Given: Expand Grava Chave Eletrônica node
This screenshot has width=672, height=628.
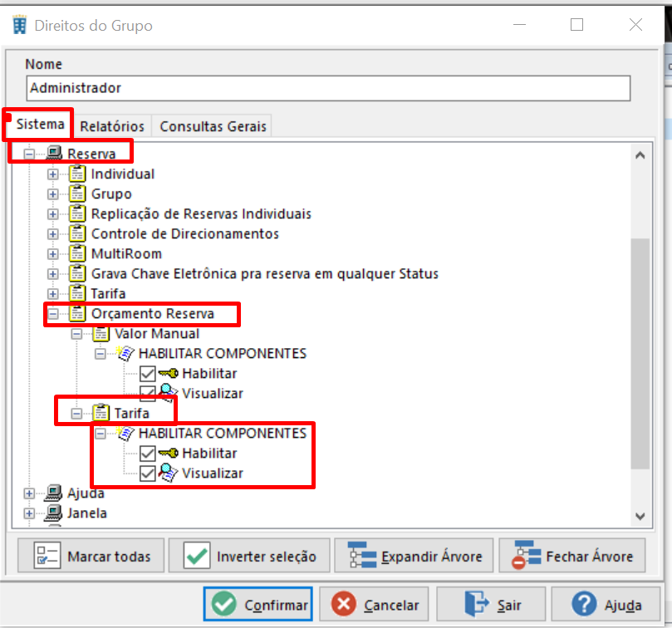Looking at the screenshot, I should [52, 273].
